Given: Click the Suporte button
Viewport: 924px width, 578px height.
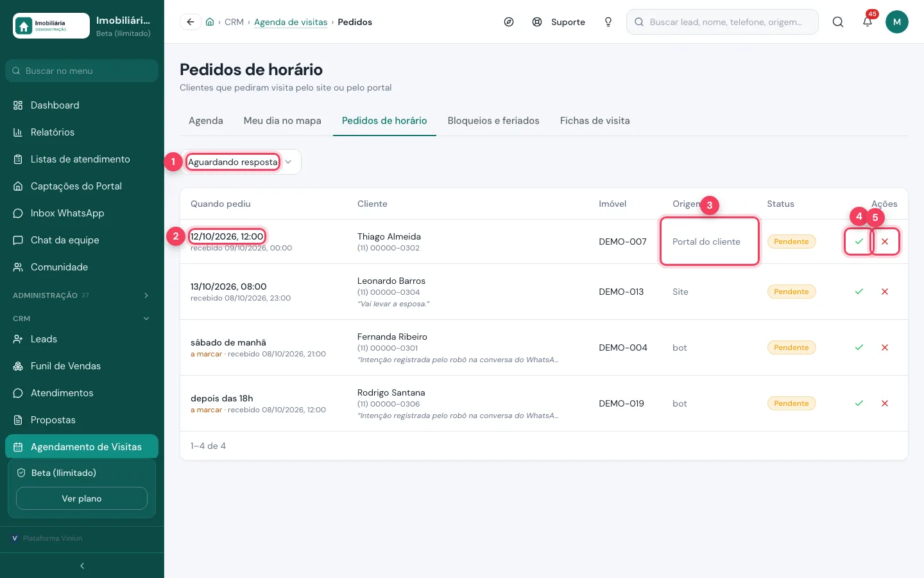Looking at the screenshot, I should coord(558,22).
